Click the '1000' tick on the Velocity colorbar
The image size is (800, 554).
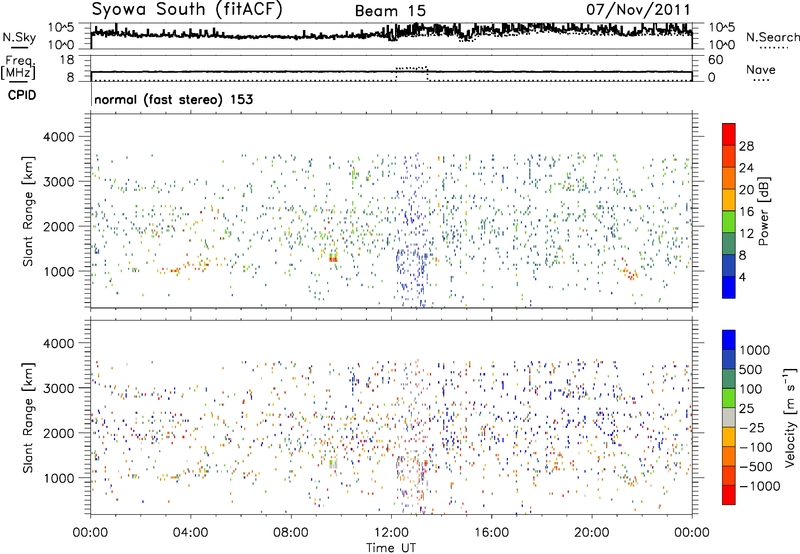click(755, 350)
